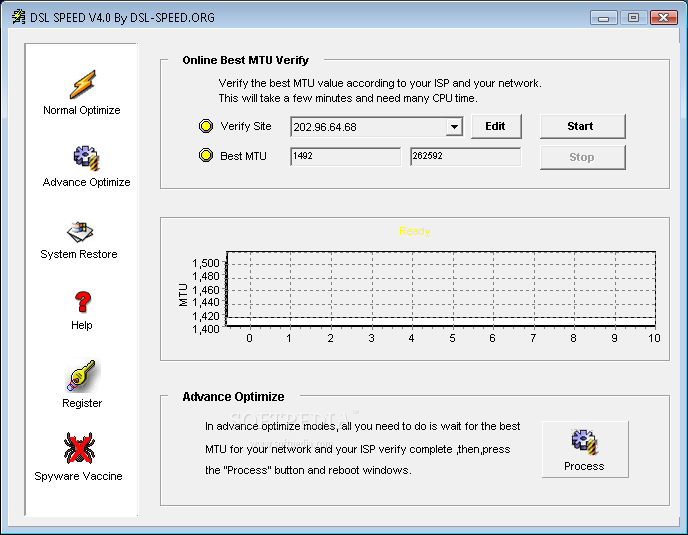
Task: Minimize the DSL Speed window
Action: tap(604, 18)
